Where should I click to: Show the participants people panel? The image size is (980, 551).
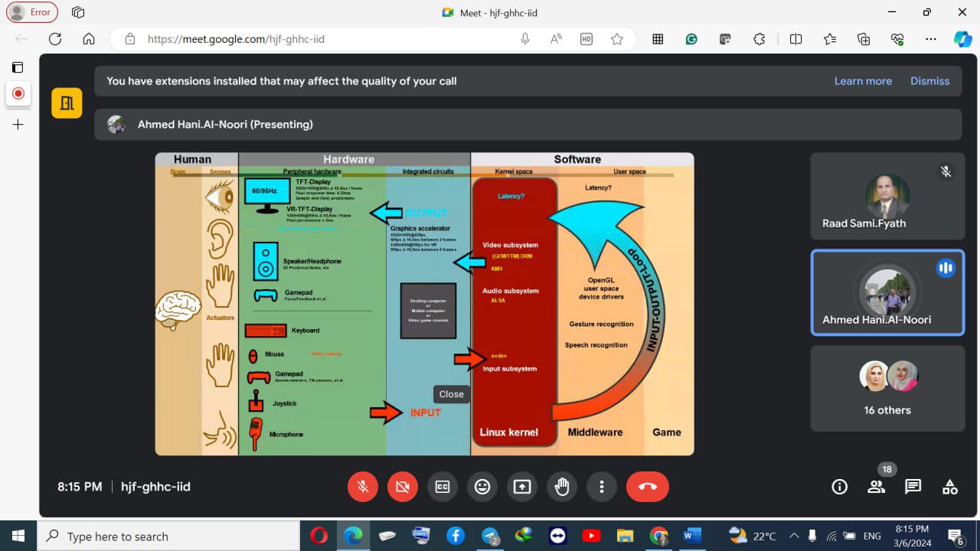pyautogui.click(x=877, y=487)
